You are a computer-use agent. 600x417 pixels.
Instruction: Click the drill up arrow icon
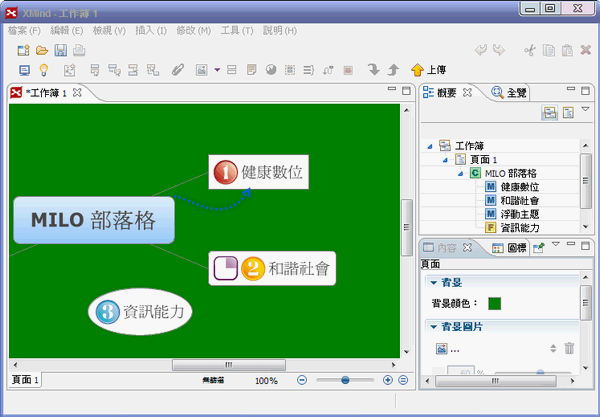pyautogui.click(x=393, y=70)
